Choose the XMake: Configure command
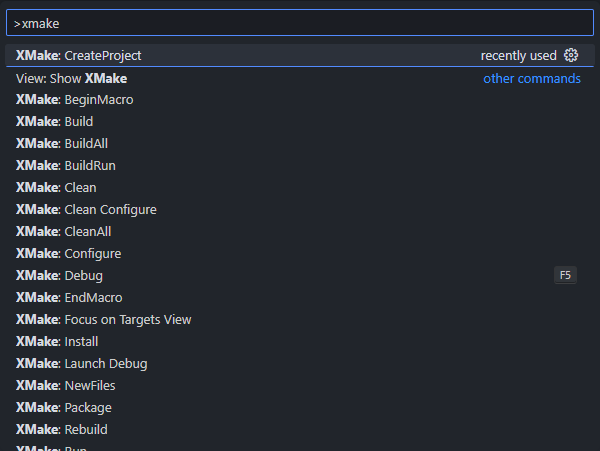Viewport: 600px width, 451px height. (x=69, y=254)
